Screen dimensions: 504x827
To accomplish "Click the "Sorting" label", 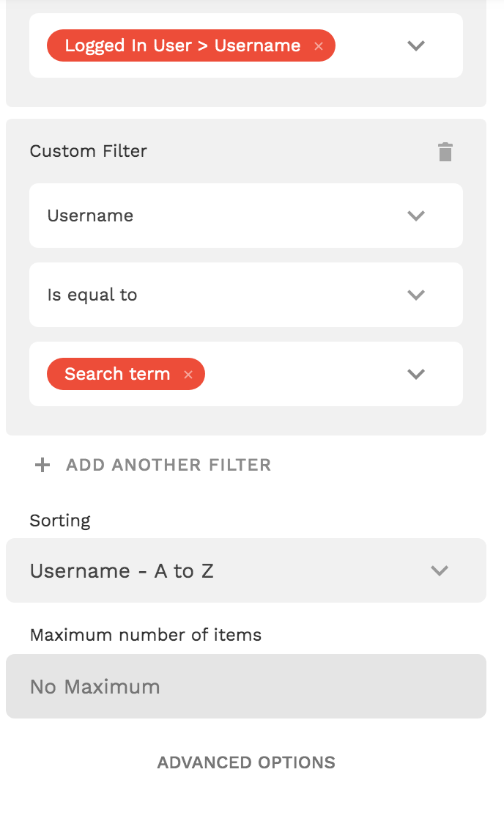I will click(x=60, y=521).
